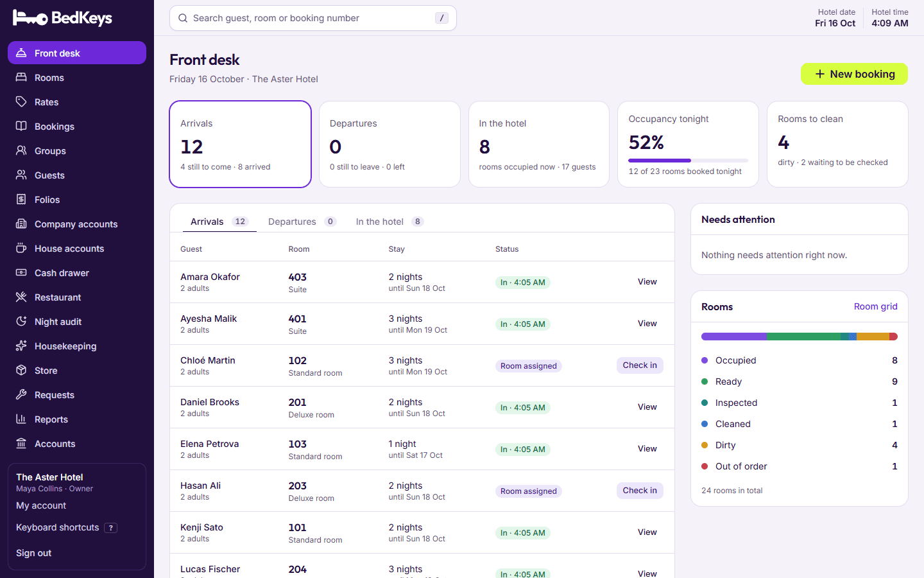Viewport: 924px width, 578px height.
Task: Open Front desk via its bell icon
Action: tap(21, 53)
